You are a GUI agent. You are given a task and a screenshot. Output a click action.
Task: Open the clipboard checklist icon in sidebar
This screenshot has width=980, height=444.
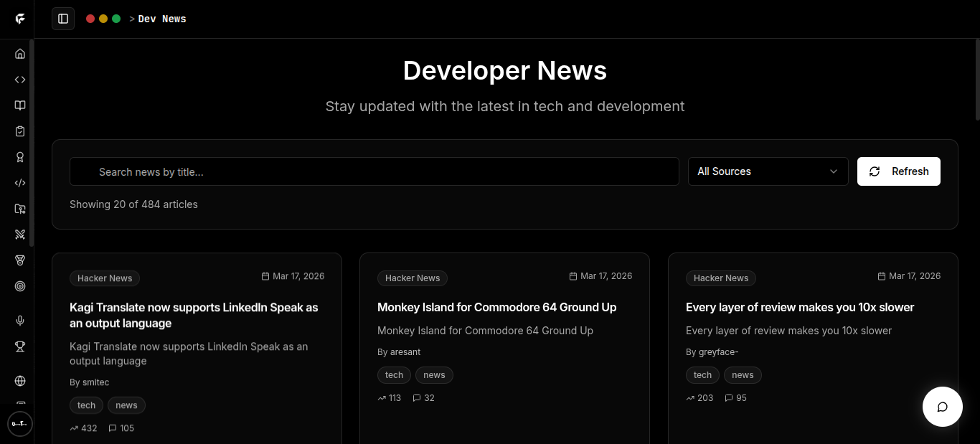click(20, 131)
